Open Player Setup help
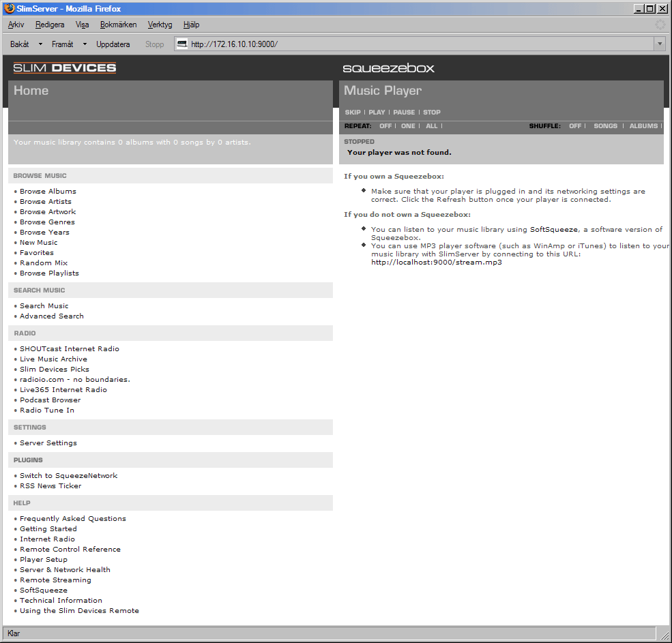Viewport: 672px width, 643px height. pyautogui.click(x=44, y=559)
